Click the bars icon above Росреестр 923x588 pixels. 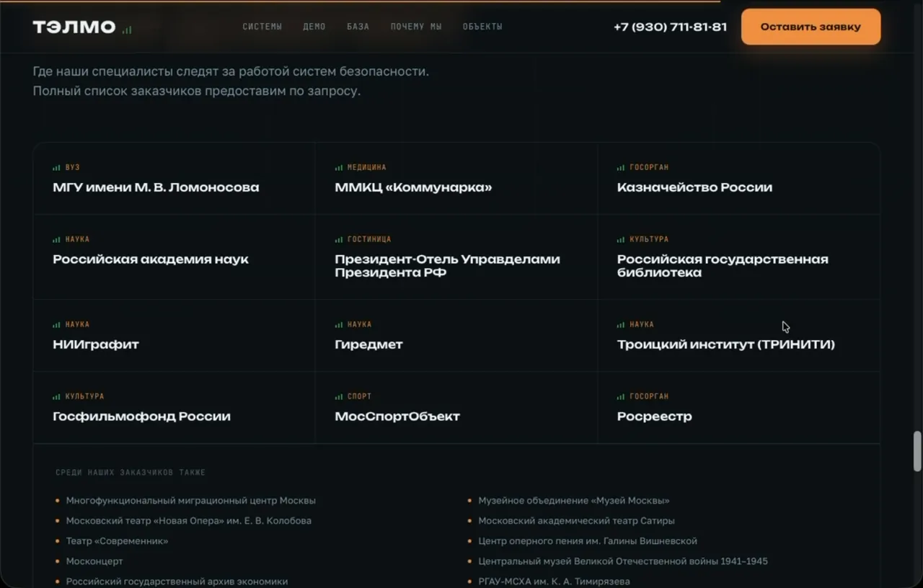[621, 396]
